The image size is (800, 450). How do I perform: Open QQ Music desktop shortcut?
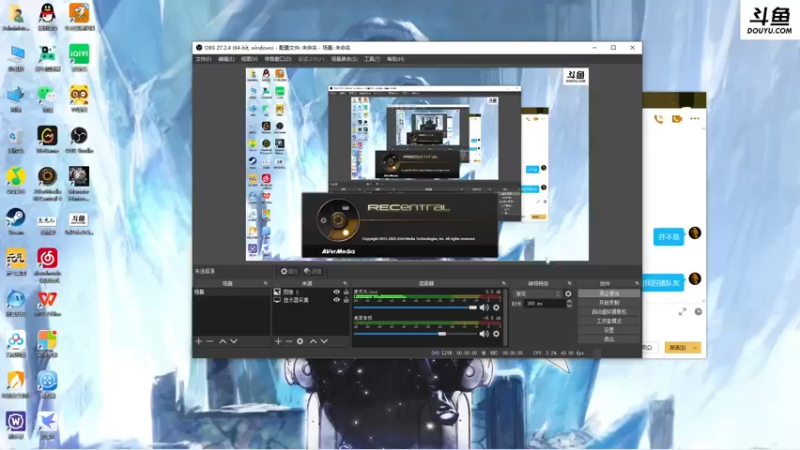[x=16, y=180]
